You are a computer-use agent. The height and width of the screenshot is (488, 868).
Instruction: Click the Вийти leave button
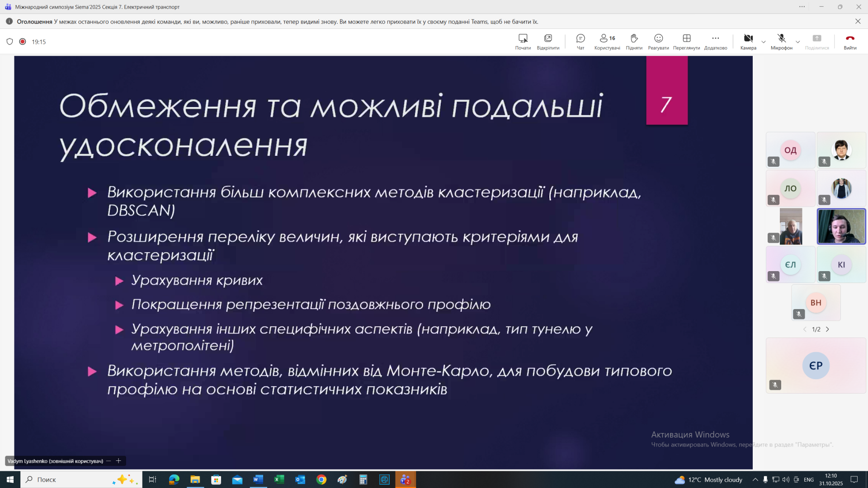[x=850, y=41]
